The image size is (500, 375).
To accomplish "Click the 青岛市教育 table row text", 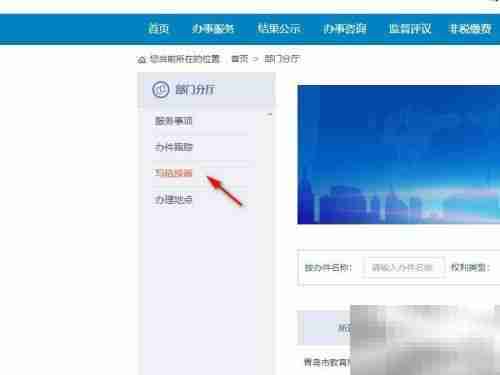I will click(x=327, y=363).
